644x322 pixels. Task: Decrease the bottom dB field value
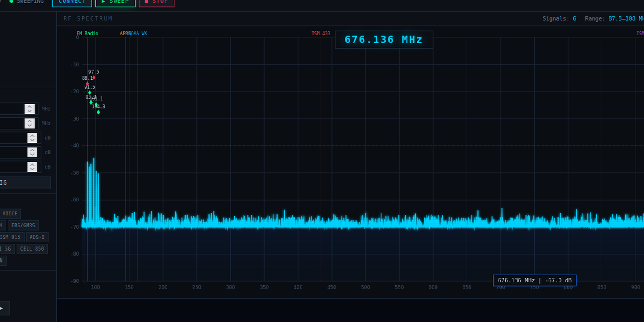coord(32,169)
